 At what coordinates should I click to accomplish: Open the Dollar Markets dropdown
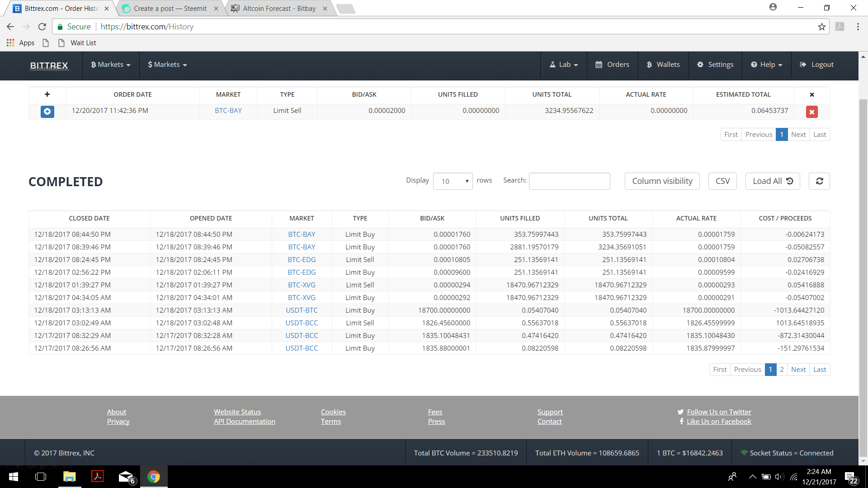point(167,65)
